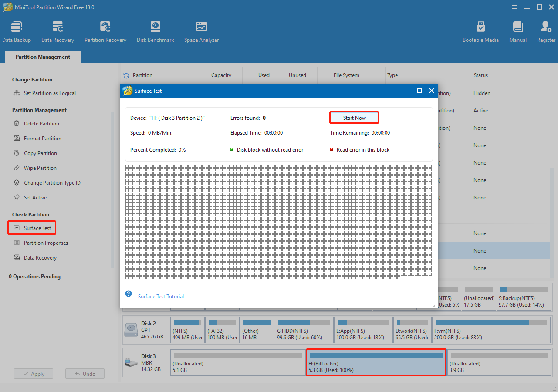This screenshot has height=392, width=558.
Task: Open Space Analyzer
Action: pyautogui.click(x=201, y=30)
